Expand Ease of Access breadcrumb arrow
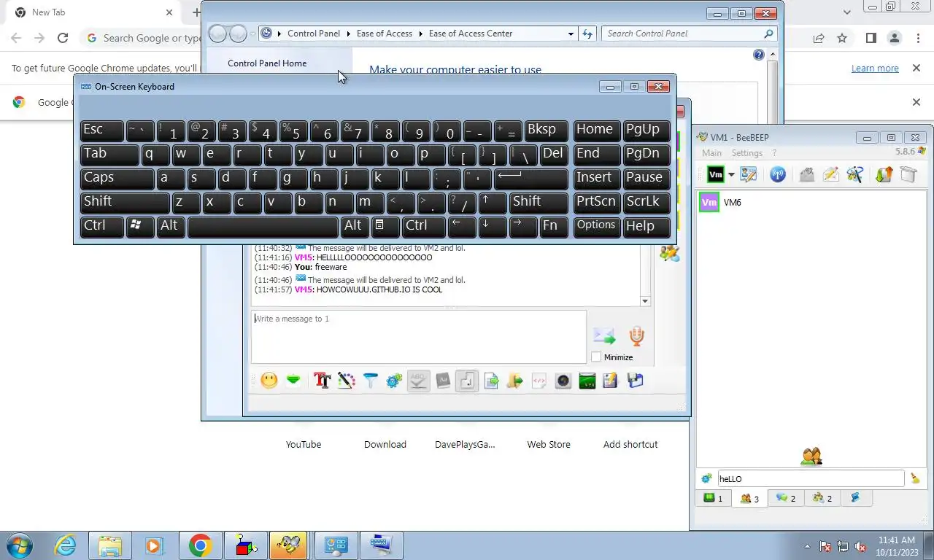934x560 pixels. click(420, 34)
